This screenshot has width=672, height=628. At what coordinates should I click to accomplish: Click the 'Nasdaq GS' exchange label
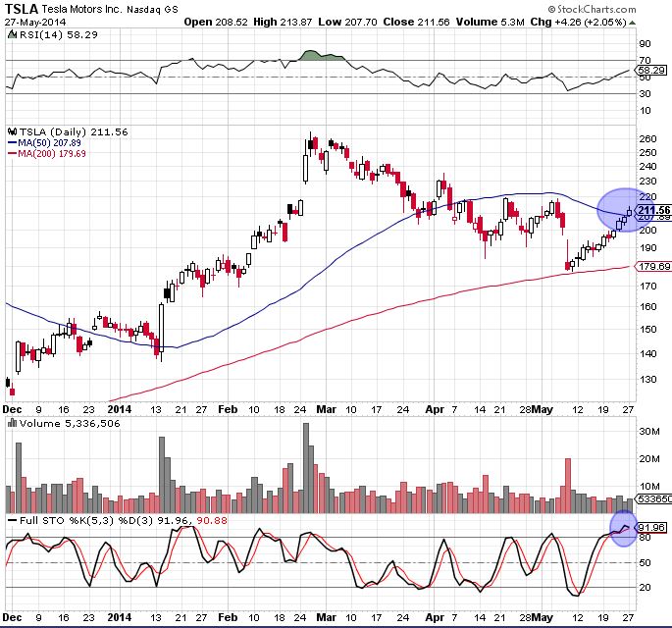tap(153, 10)
